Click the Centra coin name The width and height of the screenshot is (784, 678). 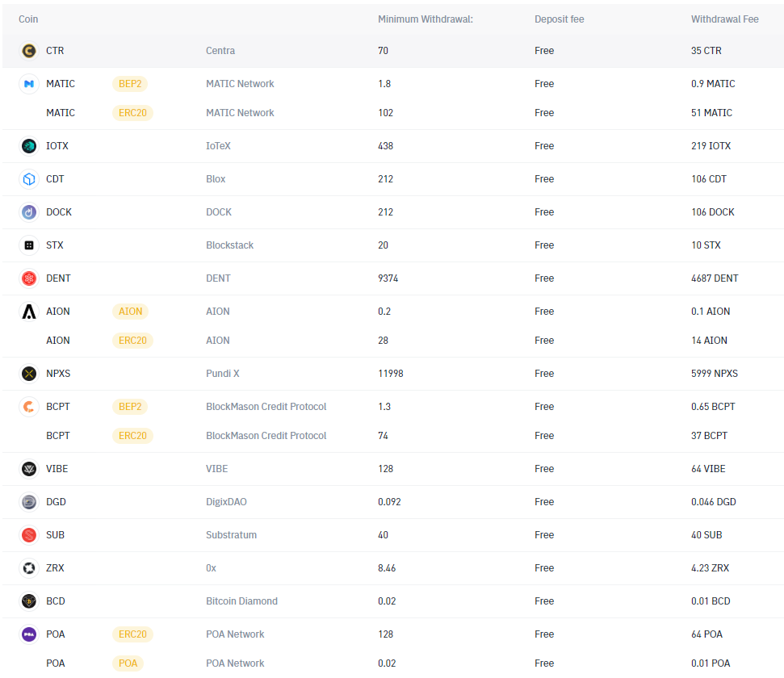pos(220,51)
